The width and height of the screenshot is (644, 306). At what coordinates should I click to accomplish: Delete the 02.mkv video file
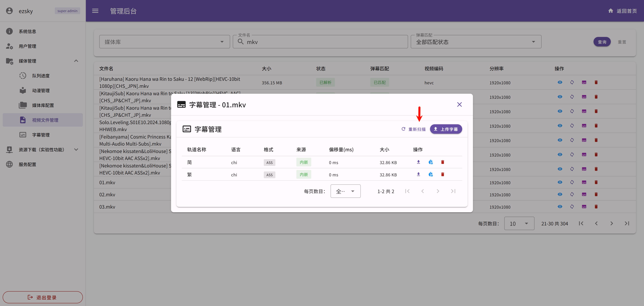[596, 195]
